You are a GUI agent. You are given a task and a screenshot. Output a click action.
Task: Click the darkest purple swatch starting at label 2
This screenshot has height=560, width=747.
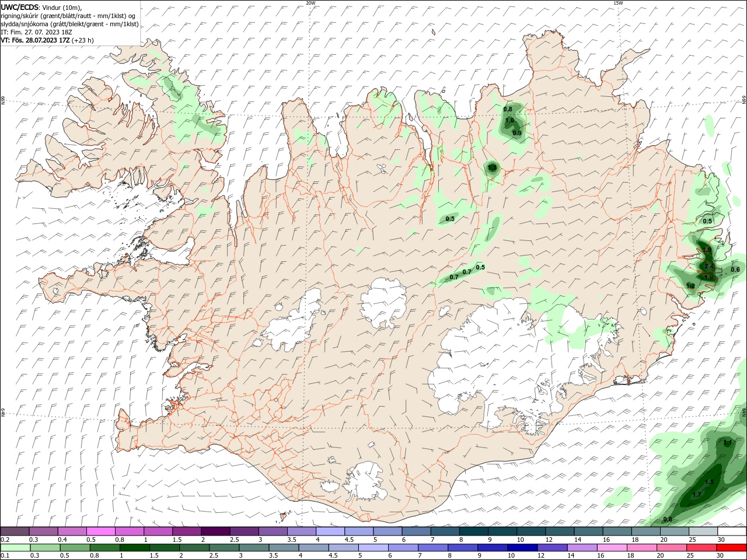pyautogui.click(x=215, y=531)
